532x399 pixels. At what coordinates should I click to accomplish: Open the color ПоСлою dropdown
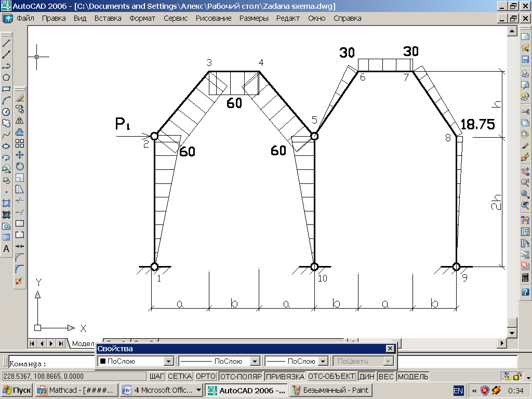click(169, 362)
